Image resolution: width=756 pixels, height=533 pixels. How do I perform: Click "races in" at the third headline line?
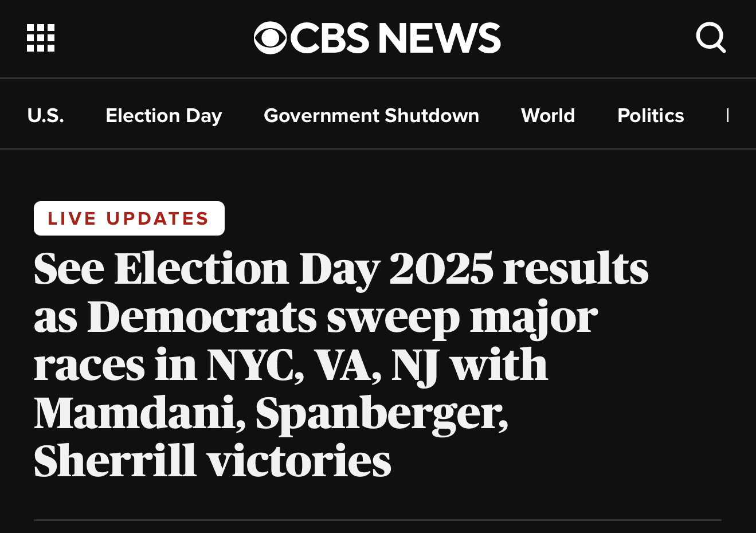[x=115, y=365]
